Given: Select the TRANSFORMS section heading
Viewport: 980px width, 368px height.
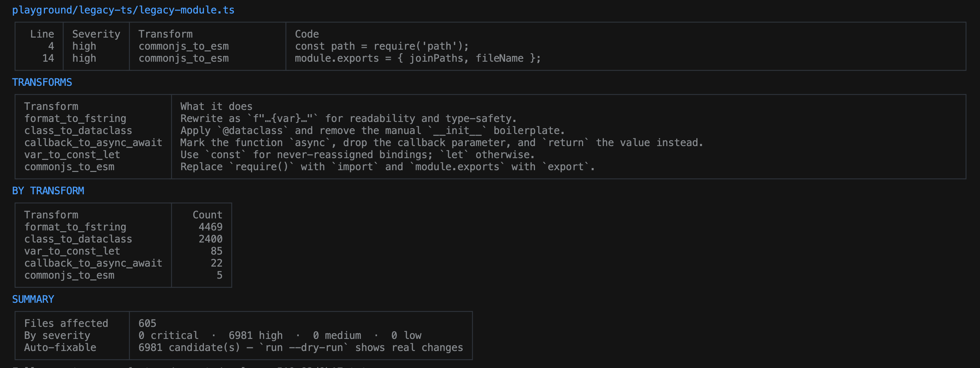Looking at the screenshot, I should [42, 82].
